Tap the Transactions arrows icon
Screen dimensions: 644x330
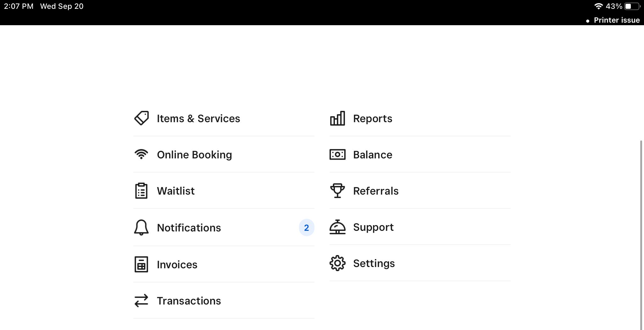(141, 301)
